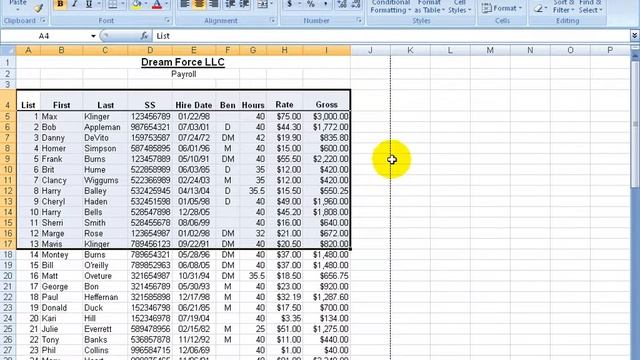
Task: Open the Clipboard dialog launcher
Action: (x=43, y=20)
